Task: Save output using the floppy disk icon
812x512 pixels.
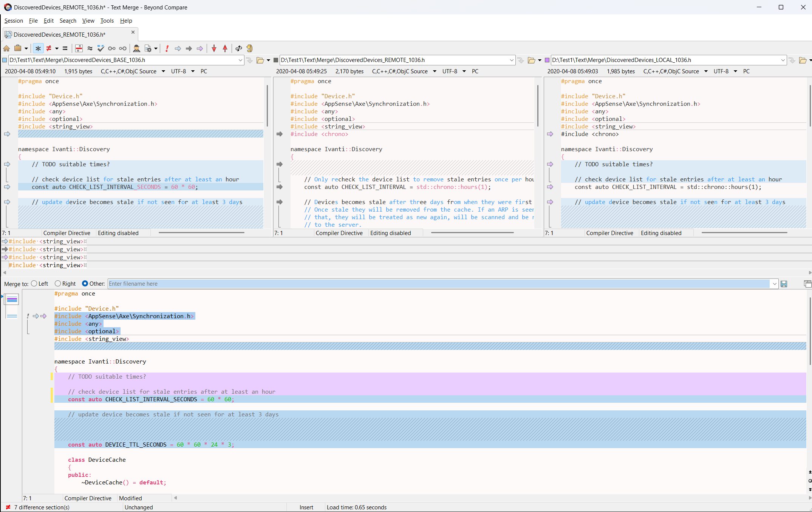Action: point(784,284)
